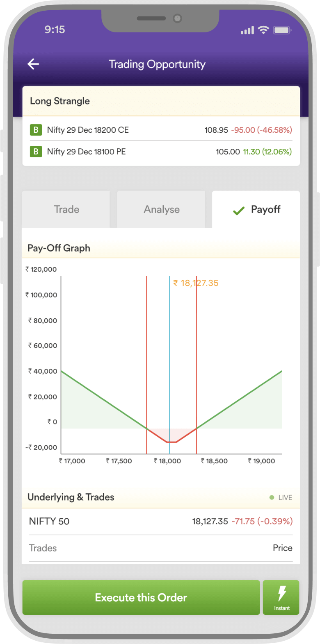Tap the green B badge for 18100 PE
Screen dimensions: 320x644
[x=36, y=152]
